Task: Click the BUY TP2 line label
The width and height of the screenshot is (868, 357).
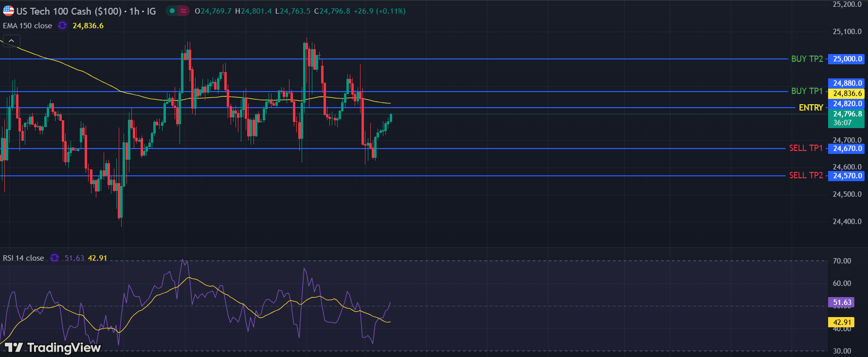Action: [x=807, y=59]
